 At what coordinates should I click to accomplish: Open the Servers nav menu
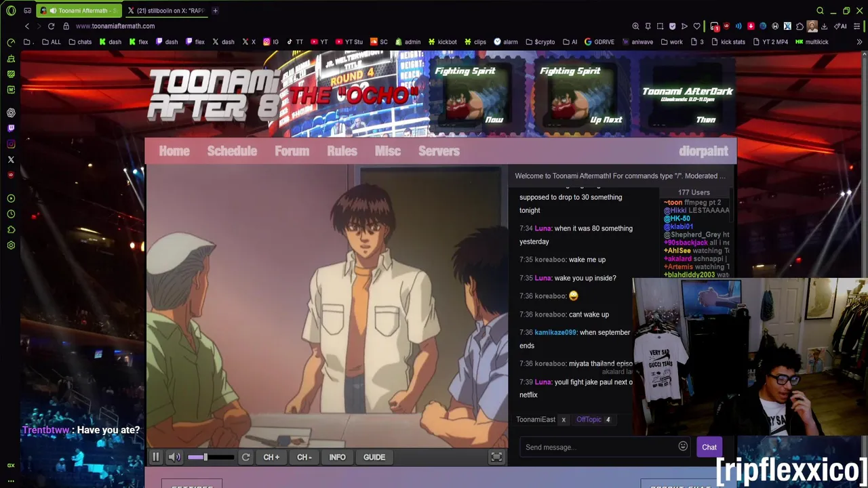pyautogui.click(x=439, y=151)
